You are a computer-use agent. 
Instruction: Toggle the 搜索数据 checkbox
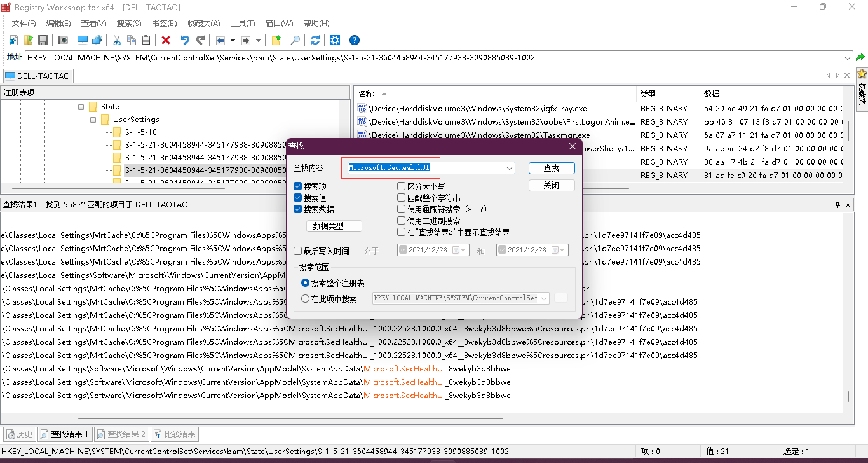click(x=298, y=209)
